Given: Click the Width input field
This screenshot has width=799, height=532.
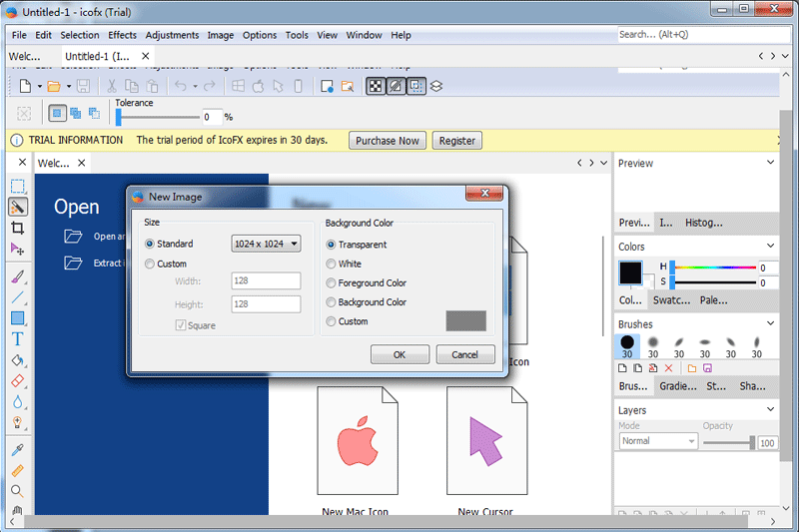Looking at the screenshot, I should [266, 280].
